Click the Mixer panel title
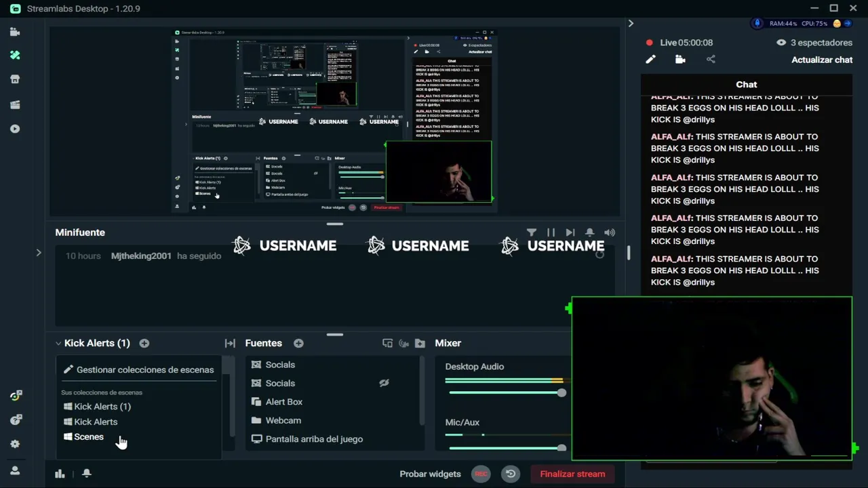 [448, 344]
